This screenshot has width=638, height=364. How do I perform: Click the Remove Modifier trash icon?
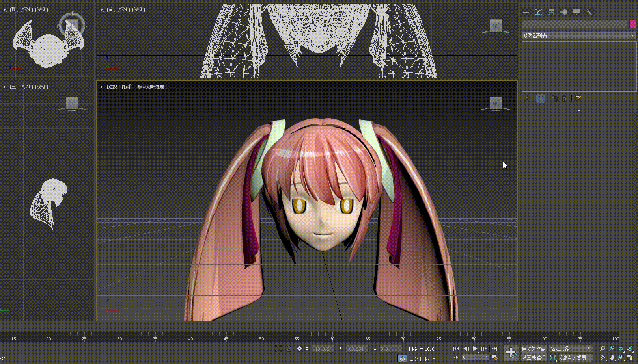coord(564,98)
